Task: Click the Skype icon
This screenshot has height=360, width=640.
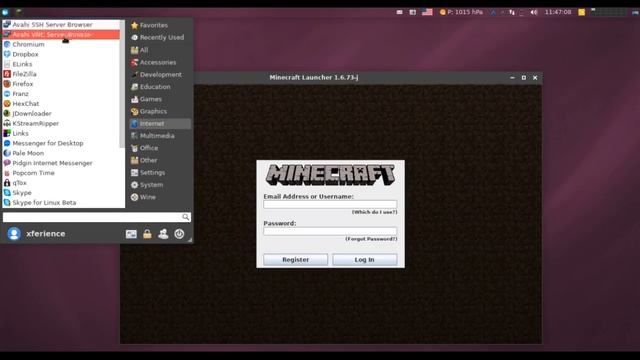Action: (x=7, y=193)
